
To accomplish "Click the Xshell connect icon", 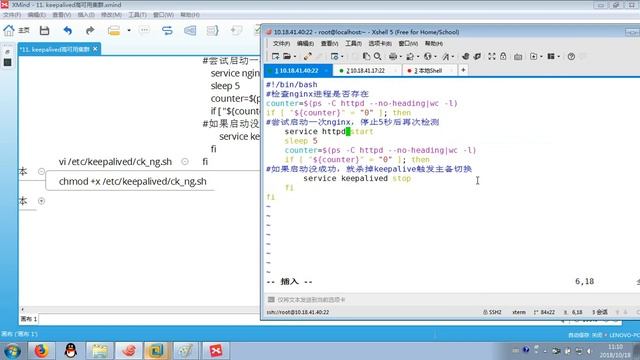I will pos(307,56).
